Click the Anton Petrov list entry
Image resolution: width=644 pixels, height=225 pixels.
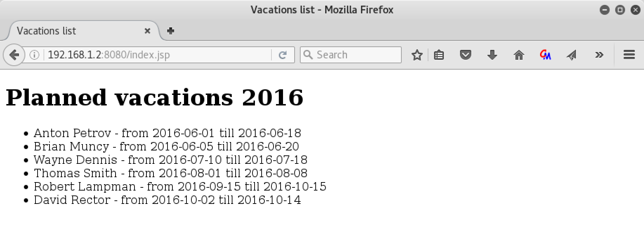click(167, 133)
